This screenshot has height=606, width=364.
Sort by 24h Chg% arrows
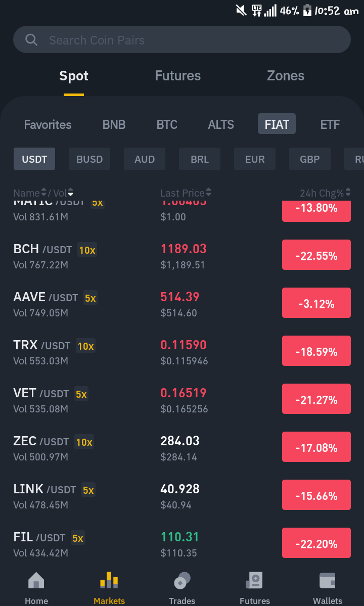(x=348, y=192)
